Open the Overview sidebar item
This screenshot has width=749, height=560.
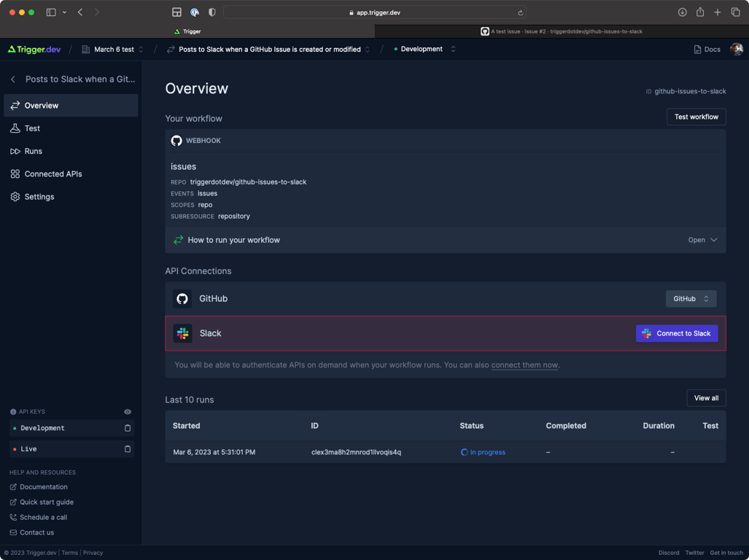71,106
